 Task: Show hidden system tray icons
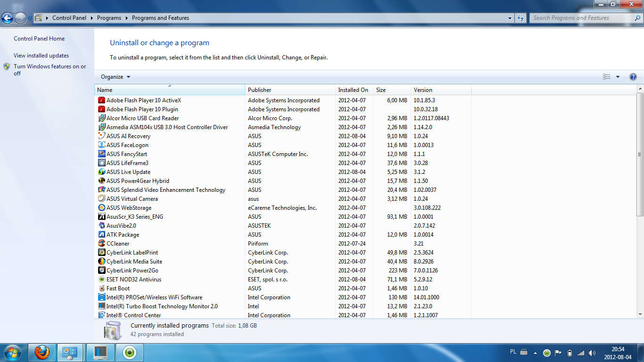point(535,353)
